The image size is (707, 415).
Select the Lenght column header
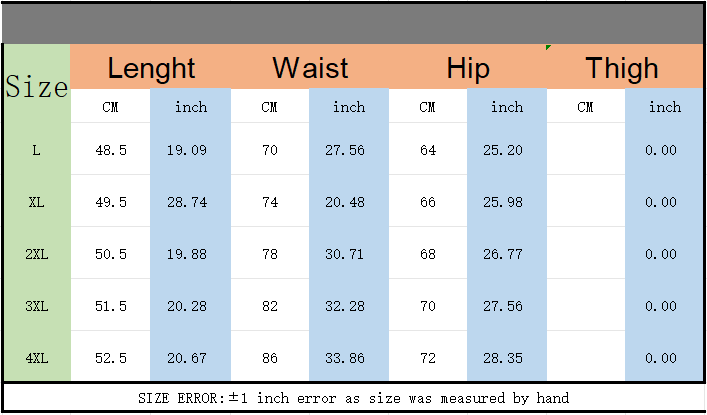(151, 68)
